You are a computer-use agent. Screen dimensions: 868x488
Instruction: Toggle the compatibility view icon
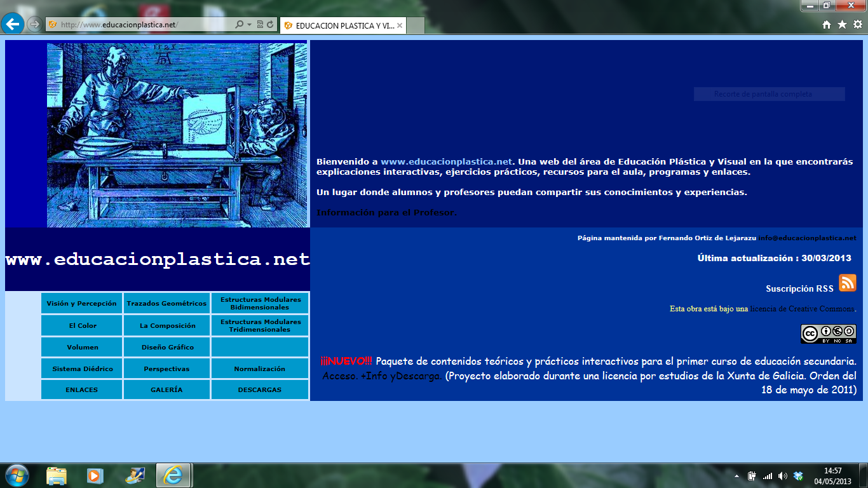pos(260,25)
